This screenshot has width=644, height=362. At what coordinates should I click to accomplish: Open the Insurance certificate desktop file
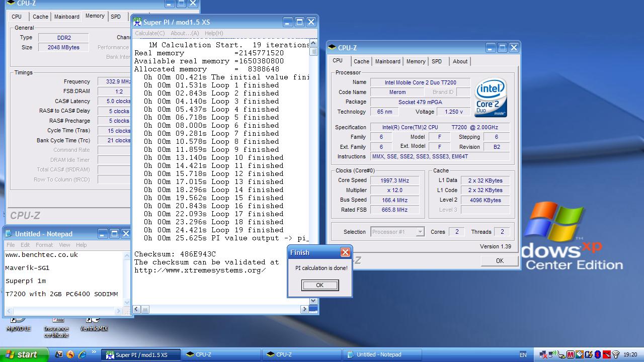56,328
